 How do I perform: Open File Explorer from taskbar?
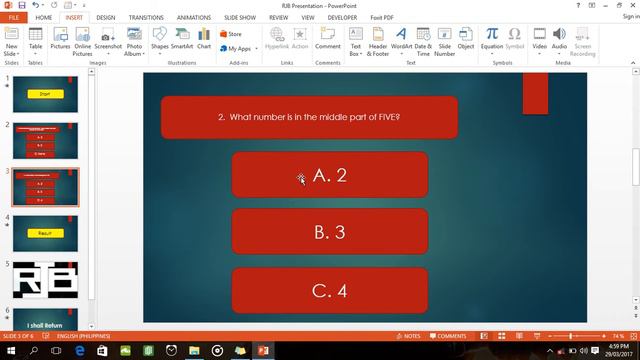[x=194, y=351]
